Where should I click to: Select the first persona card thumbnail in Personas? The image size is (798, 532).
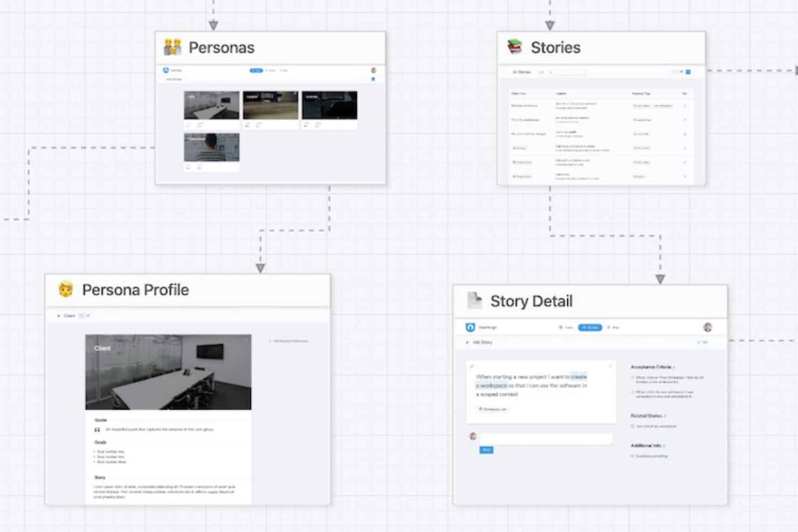click(x=211, y=105)
